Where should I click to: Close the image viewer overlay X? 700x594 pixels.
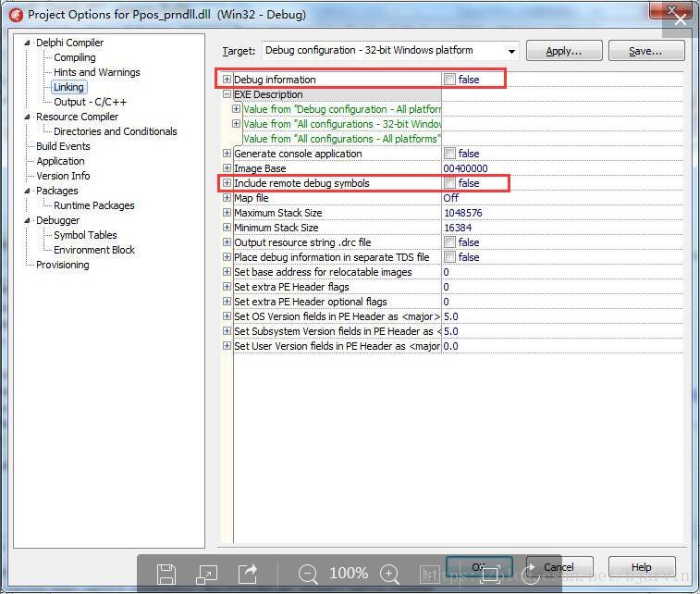[681, 19]
